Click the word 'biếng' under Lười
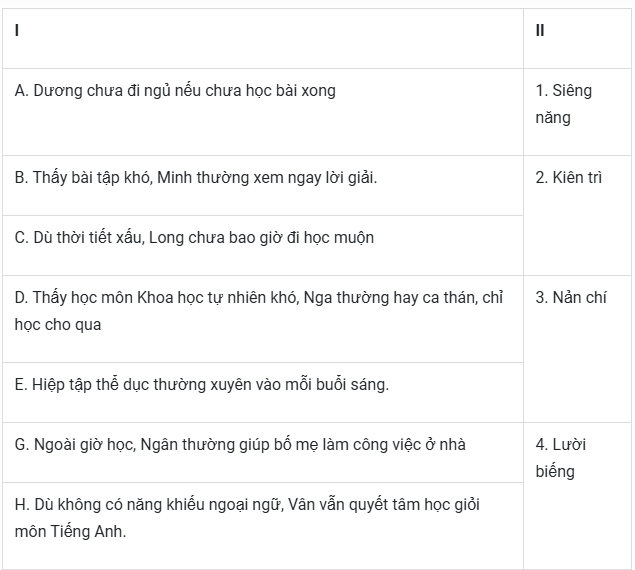 (x=555, y=472)
